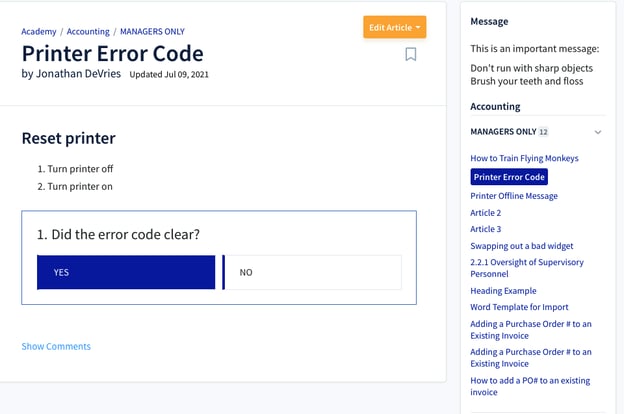Click the Show Comments link

coord(56,346)
